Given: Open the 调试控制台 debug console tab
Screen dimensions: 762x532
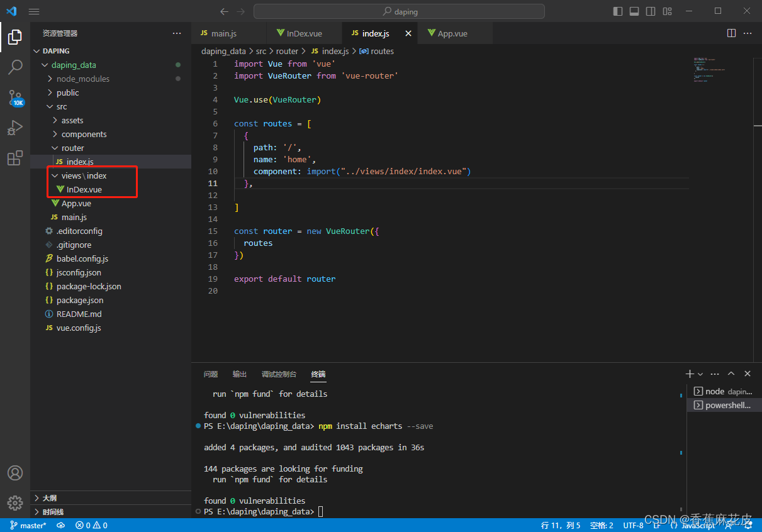Looking at the screenshot, I should click(x=279, y=374).
